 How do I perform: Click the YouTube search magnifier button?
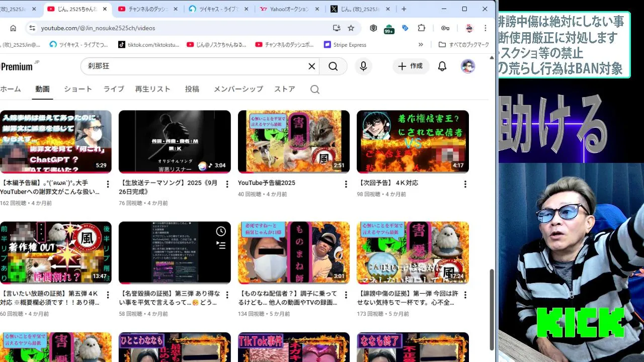(333, 66)
